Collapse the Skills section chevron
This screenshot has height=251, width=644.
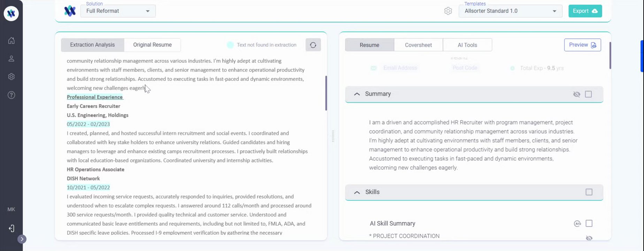tap(357, 192)
